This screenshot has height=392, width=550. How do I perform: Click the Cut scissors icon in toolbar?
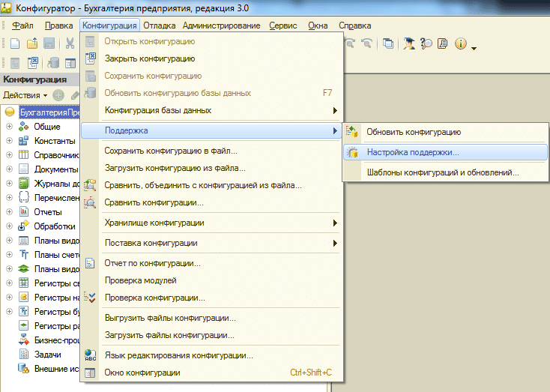[x=70, y=44]
